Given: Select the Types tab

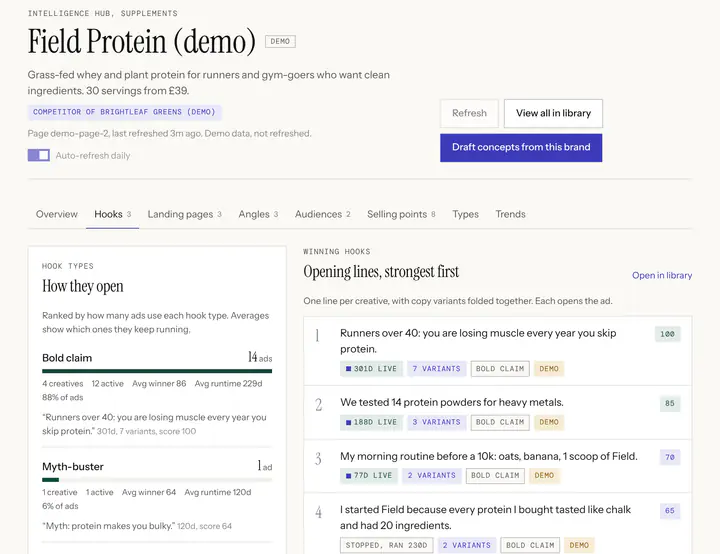Looking at the screenshot, I should point(465,214).
